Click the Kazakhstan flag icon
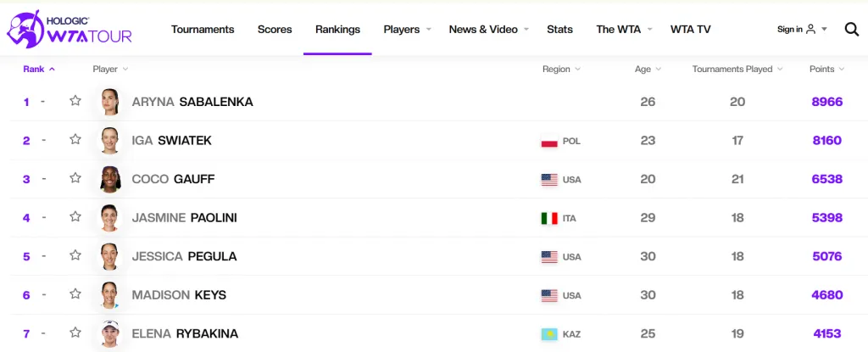Image resolution: width=868 pixels, height=352 pixels. [549, 334]
